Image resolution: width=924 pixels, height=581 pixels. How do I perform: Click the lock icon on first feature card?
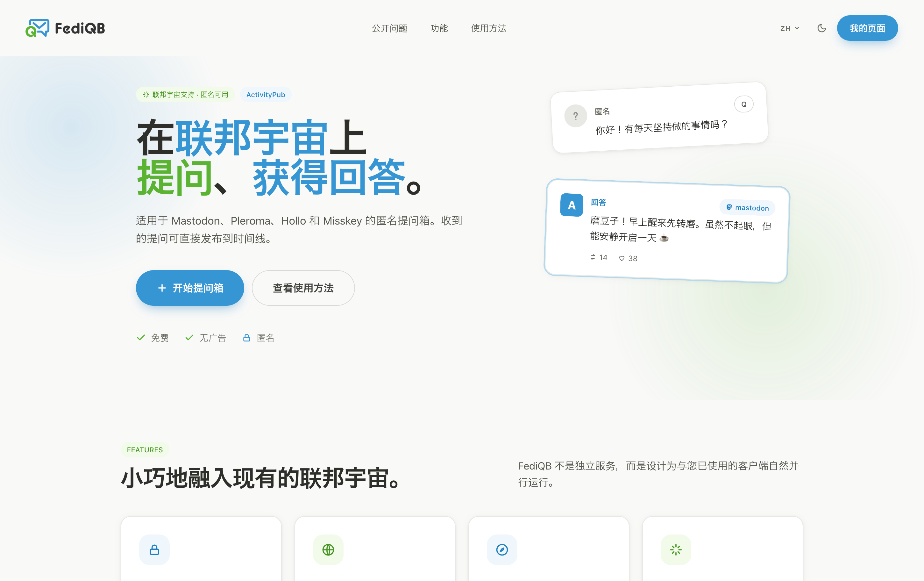(x=154, y=550)
